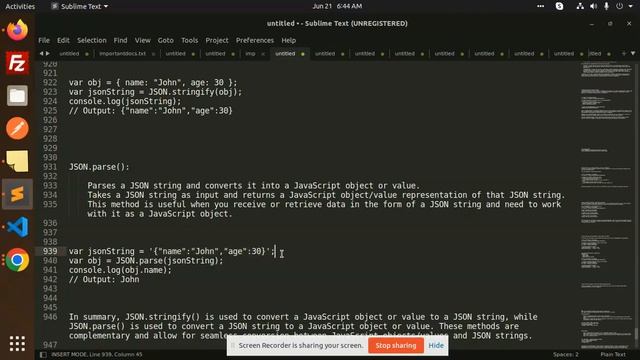Screen dimensions: 640x360
Task: Click the Activities button
Action: (20, 6)
